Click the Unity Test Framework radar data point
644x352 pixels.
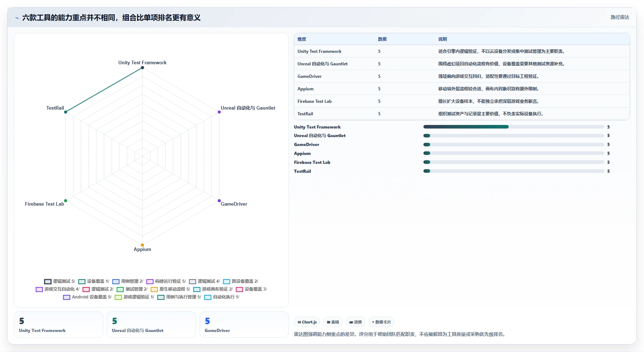(142, 68)
